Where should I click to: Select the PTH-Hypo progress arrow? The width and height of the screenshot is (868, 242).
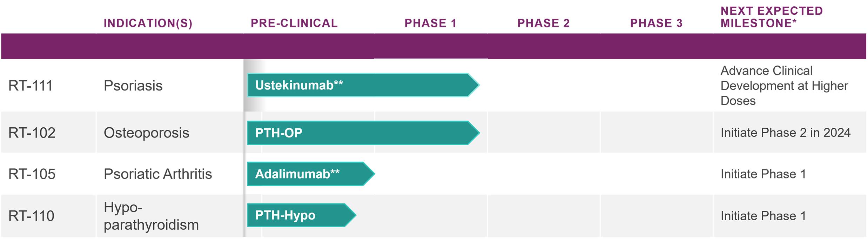click(x=301, y=215)
